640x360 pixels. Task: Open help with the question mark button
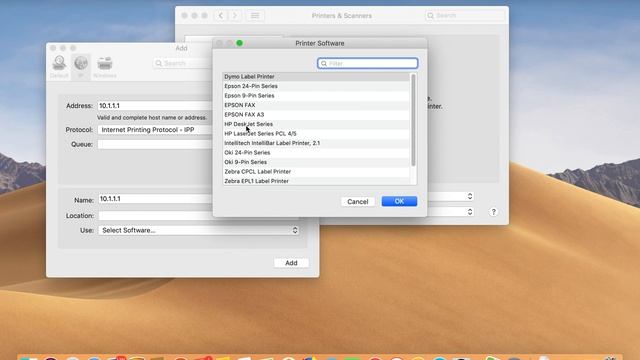click(x=493, y=212)
